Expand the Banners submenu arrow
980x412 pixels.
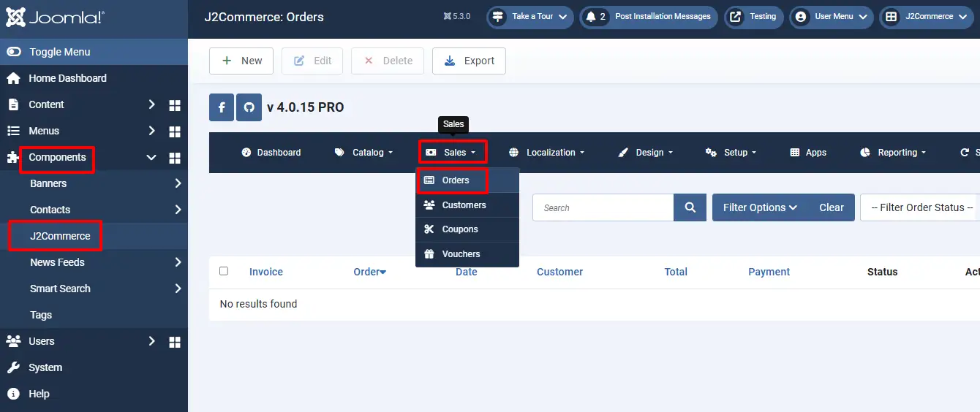tap(178, 183)
